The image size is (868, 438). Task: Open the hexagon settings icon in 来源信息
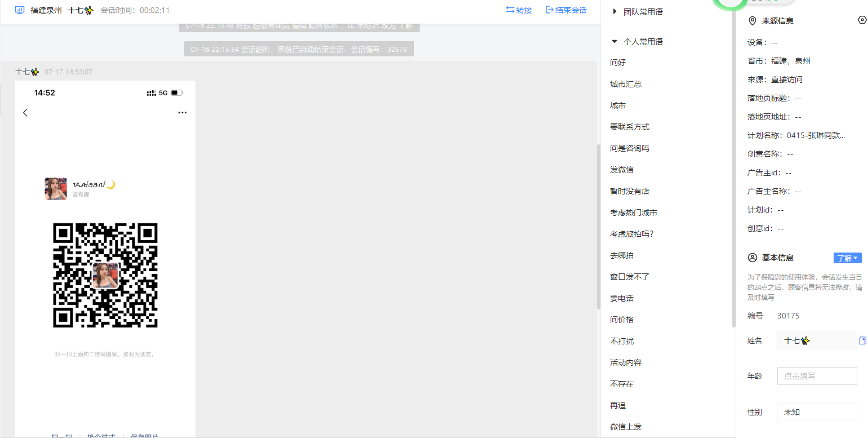(x=862, y=20)
